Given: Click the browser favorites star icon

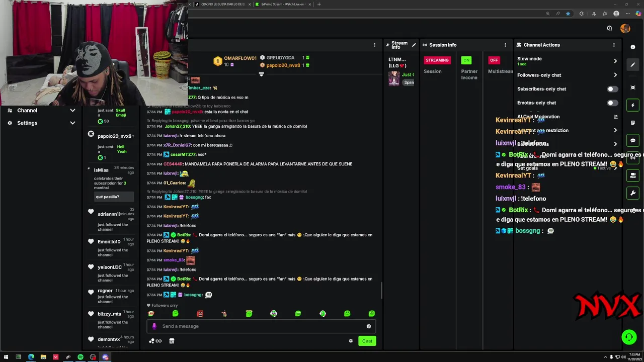Looking at the screenshot, I should (x=568, y=14).
